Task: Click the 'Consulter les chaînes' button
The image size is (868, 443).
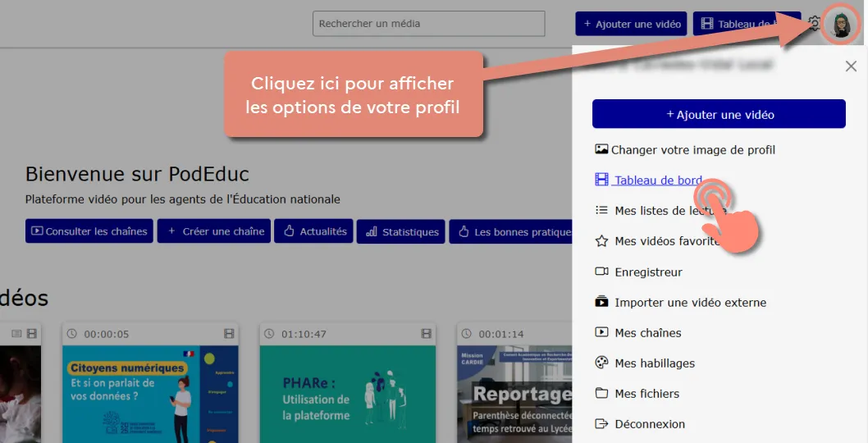Action: [x=89, y=231]
